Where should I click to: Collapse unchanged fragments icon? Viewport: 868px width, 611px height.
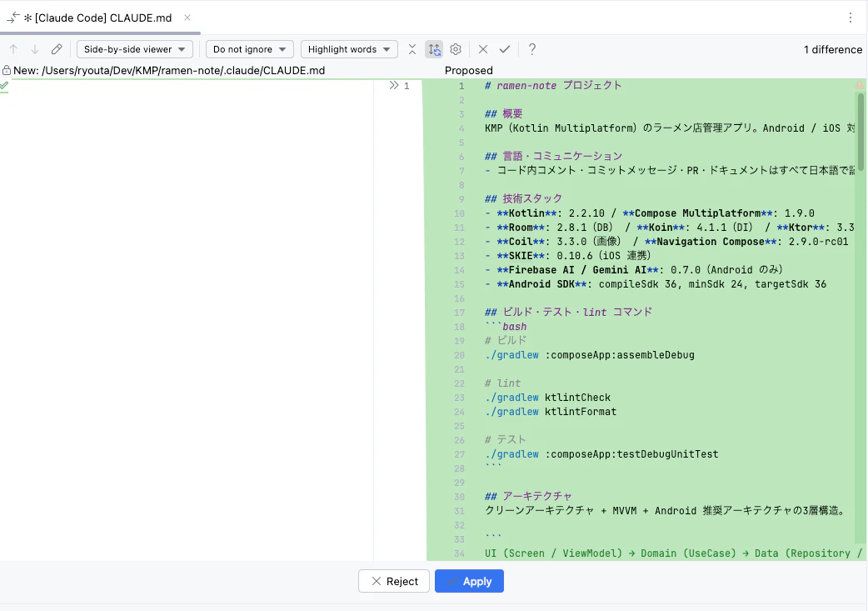tap(412, 49)
